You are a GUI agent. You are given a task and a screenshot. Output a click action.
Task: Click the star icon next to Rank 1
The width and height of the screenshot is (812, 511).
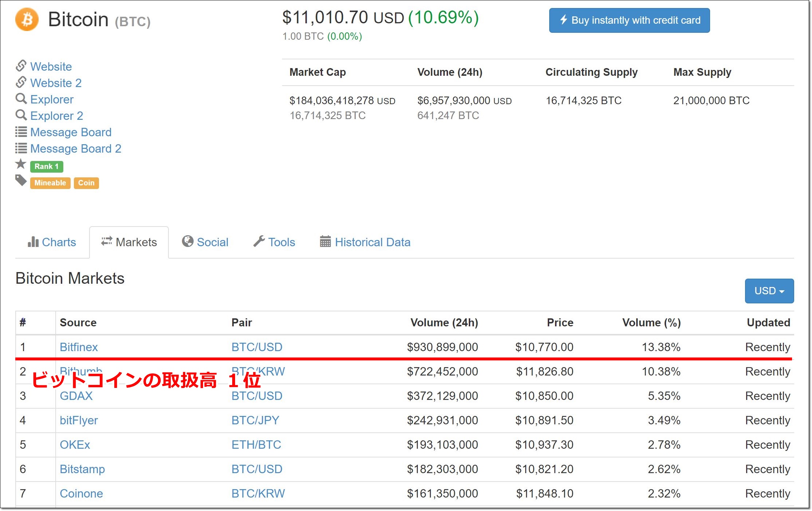(21, 164)
